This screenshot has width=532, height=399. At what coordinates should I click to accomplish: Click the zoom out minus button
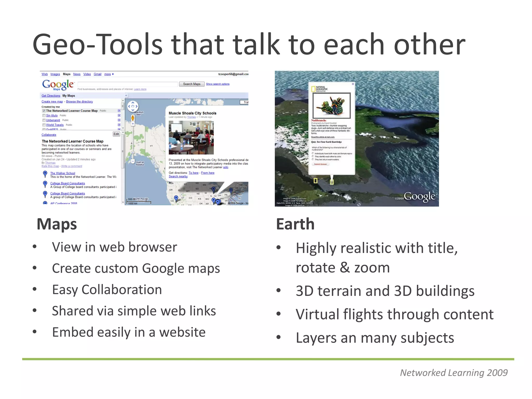[x=133, y=162]
